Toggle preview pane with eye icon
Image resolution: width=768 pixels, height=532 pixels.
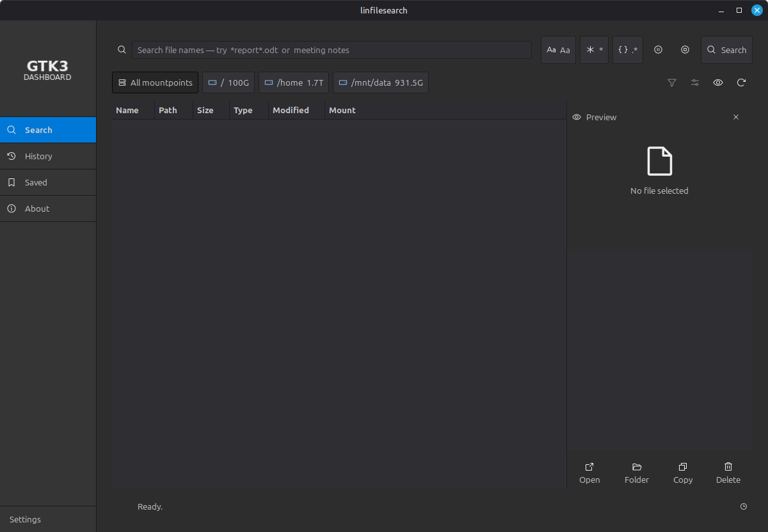tap(718, 82)
